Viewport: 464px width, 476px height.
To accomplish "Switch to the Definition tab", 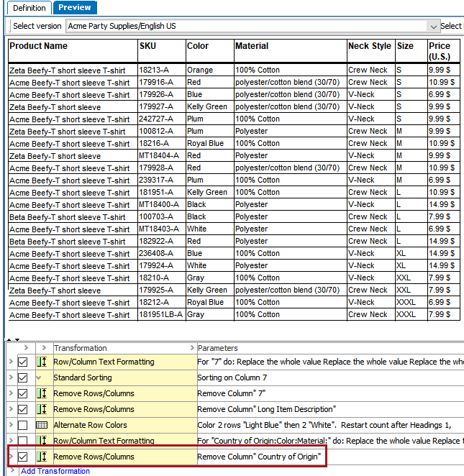I will point(28,8).
